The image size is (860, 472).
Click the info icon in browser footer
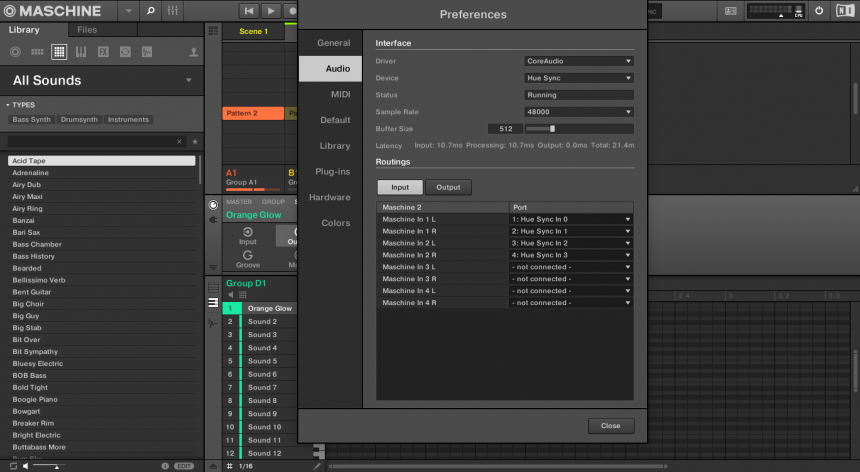coord(165,466)
